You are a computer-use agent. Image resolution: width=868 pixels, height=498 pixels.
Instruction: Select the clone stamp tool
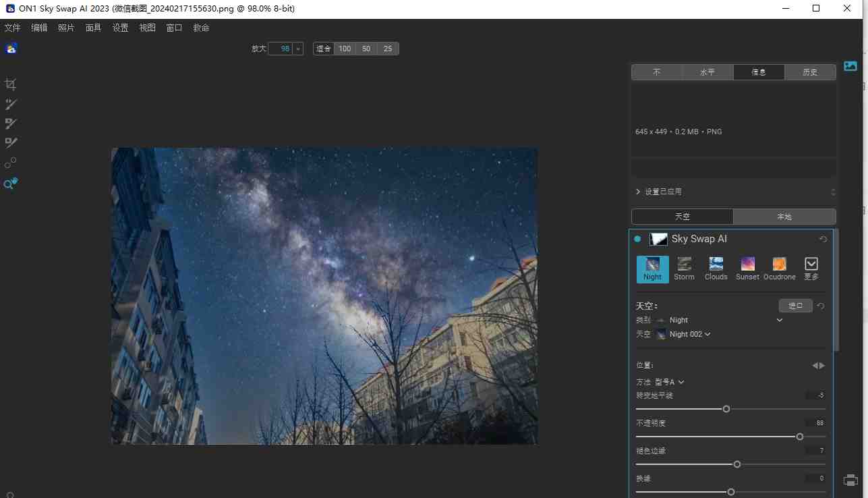pyautogui.click(x=11, y=142)
